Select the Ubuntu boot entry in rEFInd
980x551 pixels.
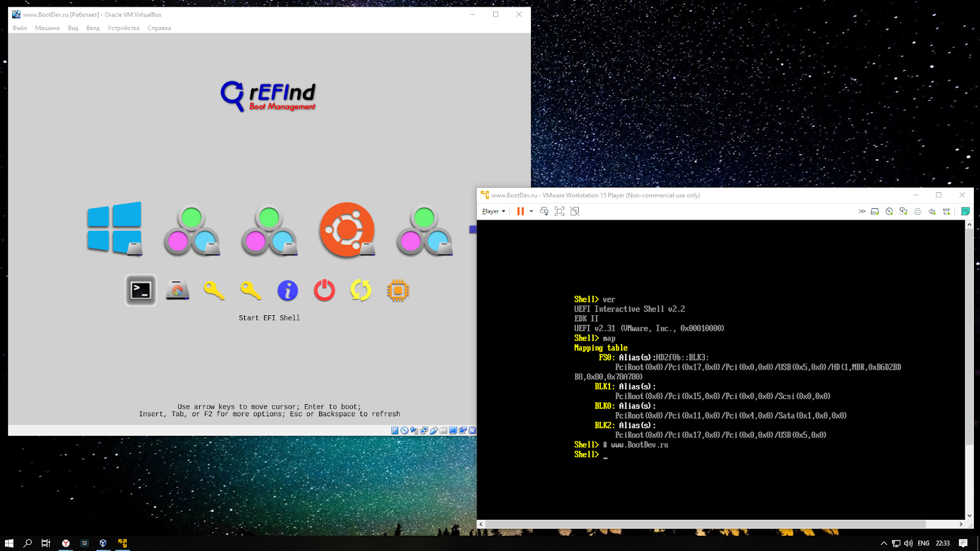pyautogui.click(x=347, y=230)
